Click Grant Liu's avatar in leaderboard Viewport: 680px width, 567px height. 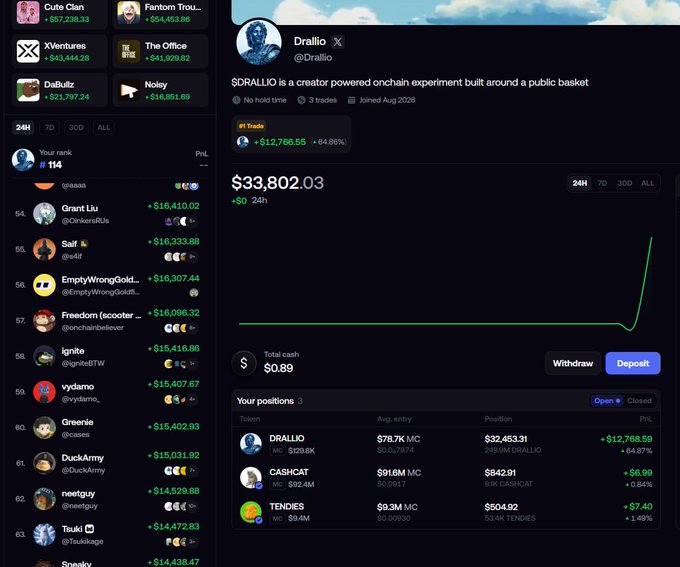(44, 214)
